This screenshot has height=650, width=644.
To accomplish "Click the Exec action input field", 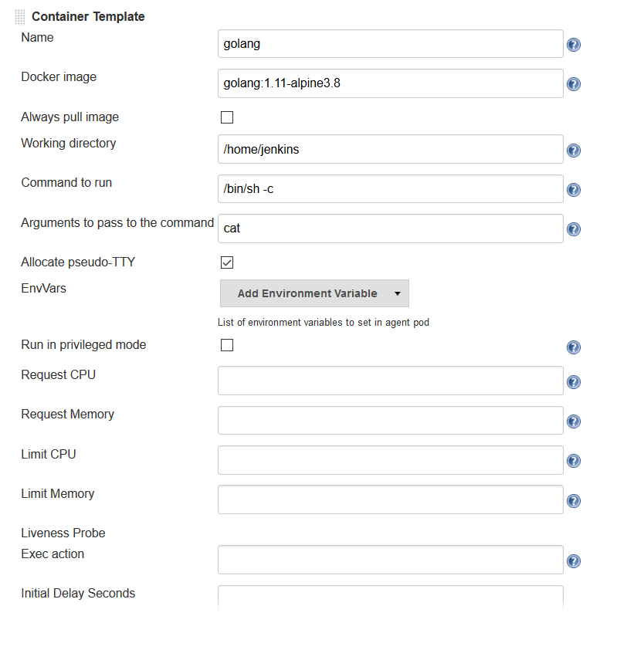I will (390, 560).
